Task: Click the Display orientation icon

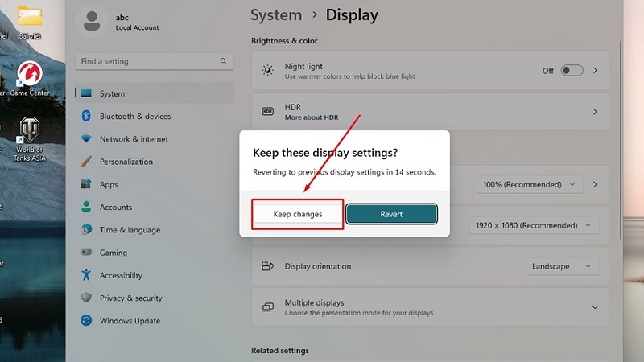Action: (267, 266)
